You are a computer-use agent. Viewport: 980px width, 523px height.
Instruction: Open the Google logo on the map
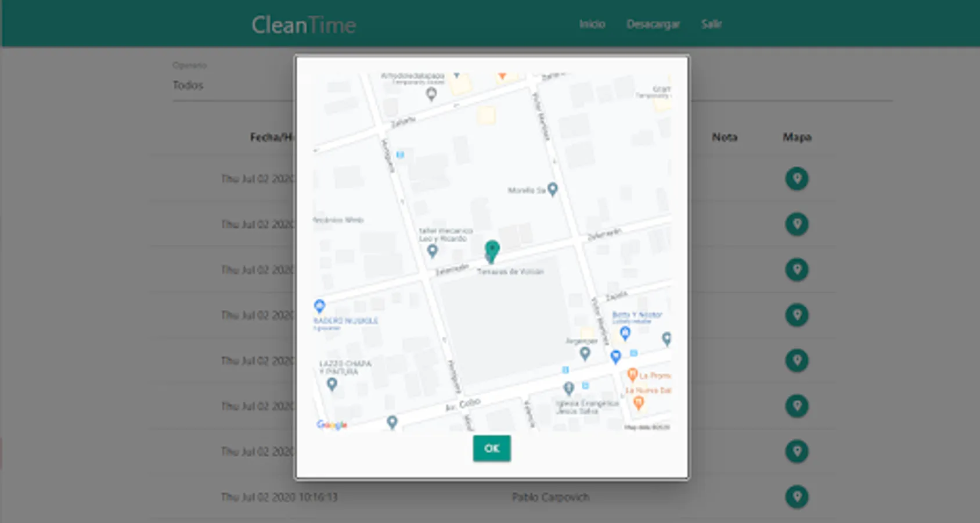tap(332, 425)
